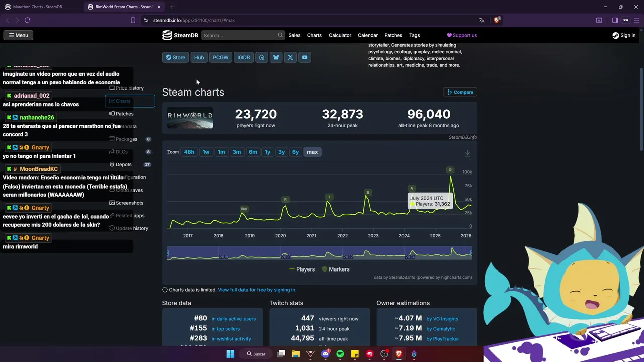
Task: Select Charts in side navigation
Action: coord(130,101)
